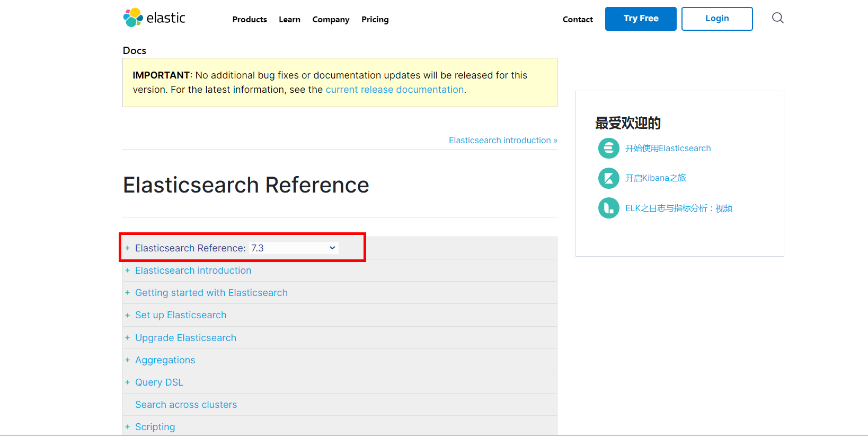
Task: Open the 开始使用Elasticsearch link
Action: click(668, 149)
